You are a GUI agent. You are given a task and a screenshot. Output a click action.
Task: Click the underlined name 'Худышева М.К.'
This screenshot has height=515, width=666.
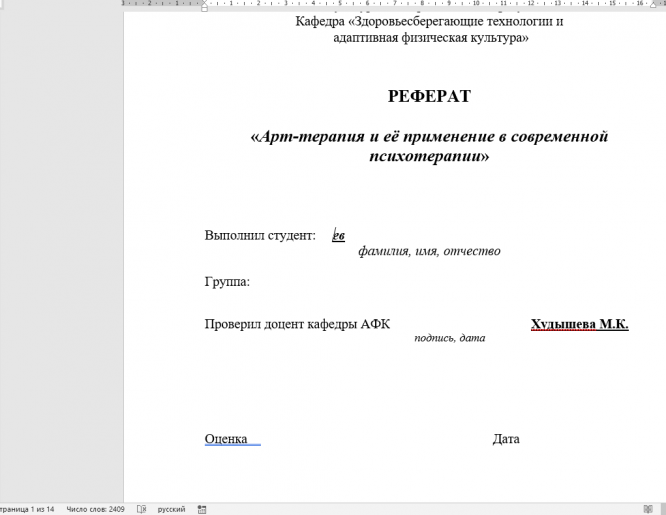tap(579, 324)
